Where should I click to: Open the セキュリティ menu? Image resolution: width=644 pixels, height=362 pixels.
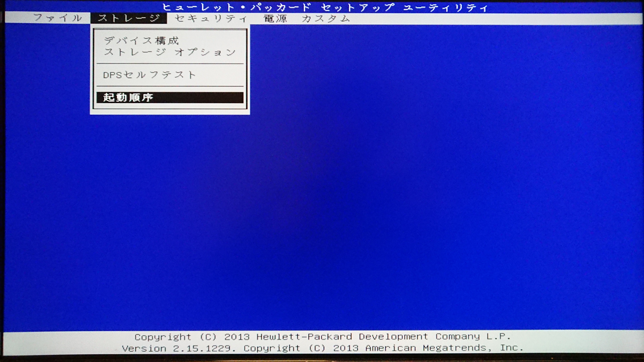click(x=211, y=18)
